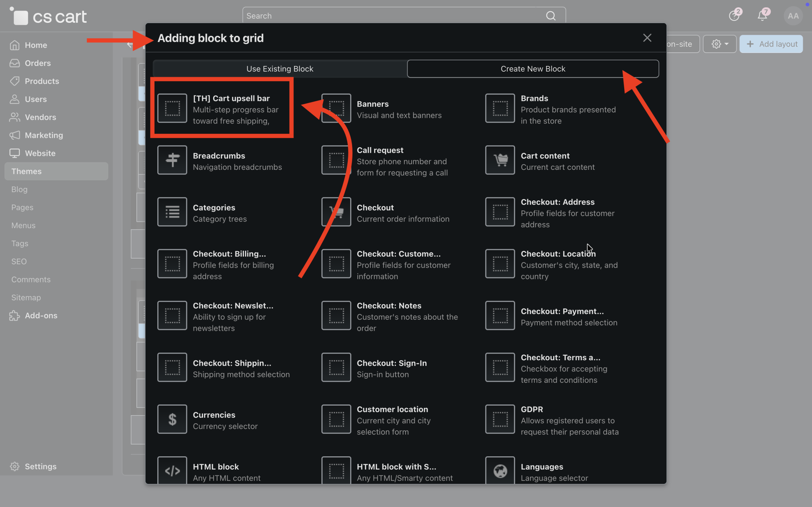
Task: Go to Settings in the sidebar
Action: tap(40, 466)
